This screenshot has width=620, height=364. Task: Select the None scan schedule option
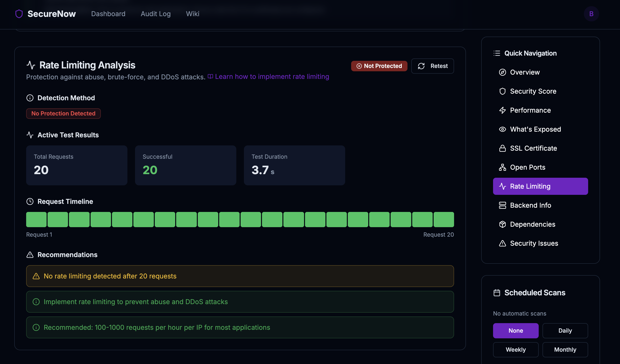[516, 330]
